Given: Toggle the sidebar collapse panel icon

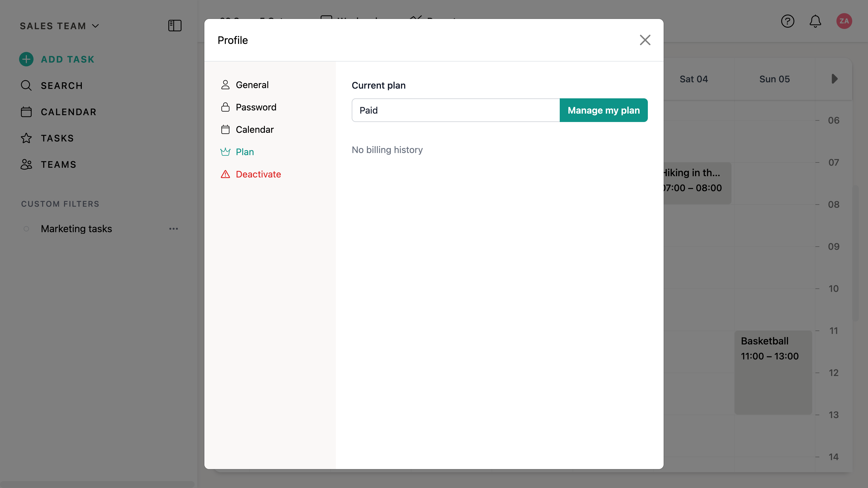Looking at the screenshot, I should pos(175,26).
